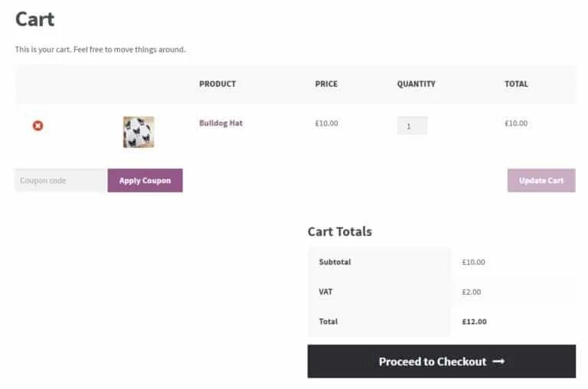
Task: Click into the Coupon code field
Action: click(61, 181)
